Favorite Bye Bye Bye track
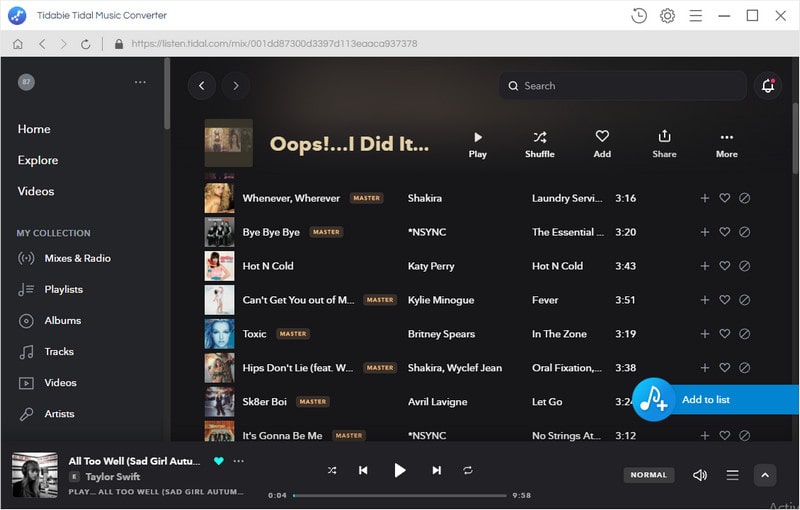The width and height of the screenshot is (800, 510). tap(724, 232)
